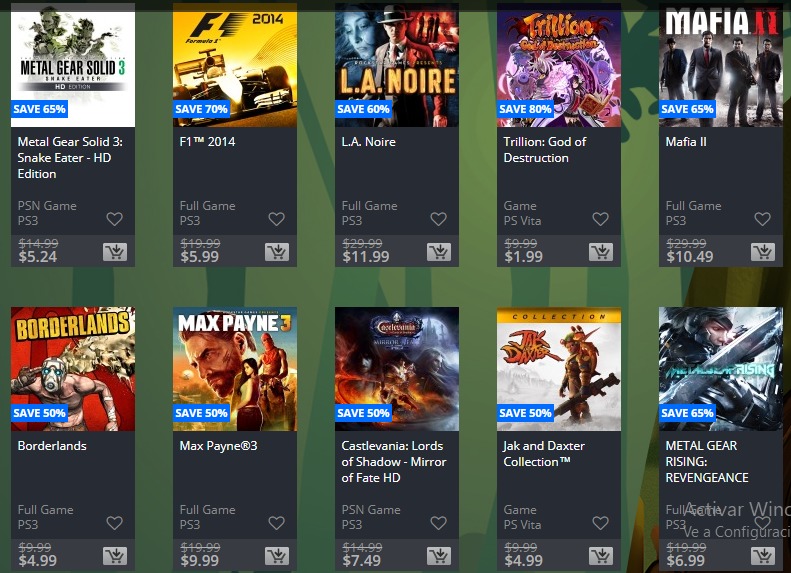
Task: Add Max Payne 3 to cart
Action: tap(277, 556)
